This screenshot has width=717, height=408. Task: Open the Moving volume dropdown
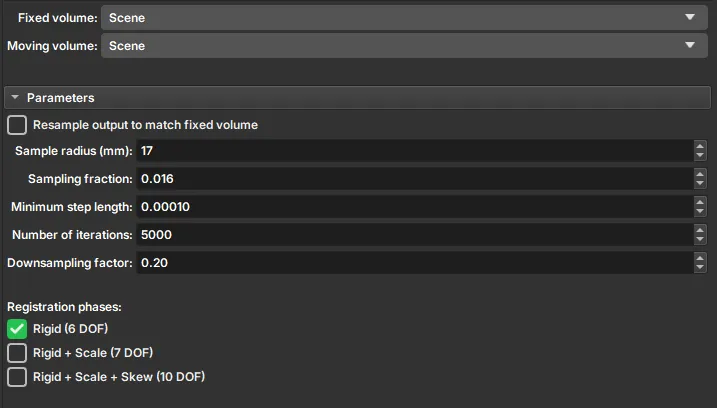[x=400, y=45]
